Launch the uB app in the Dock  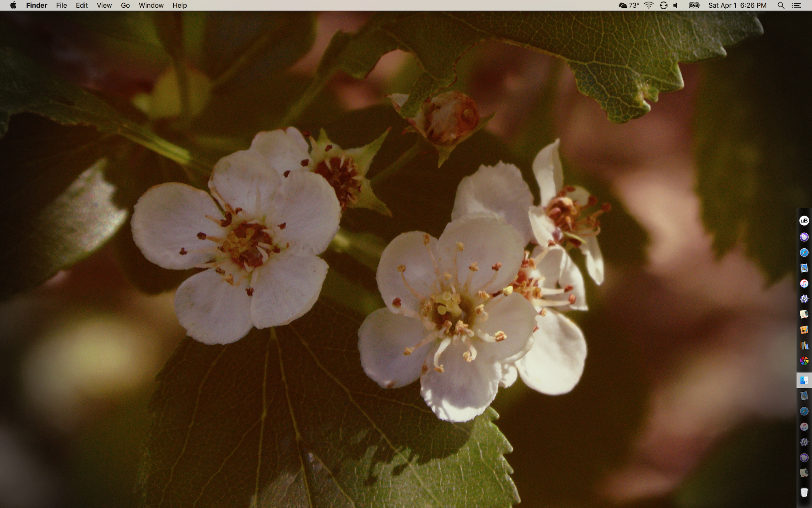pos(804,221)
